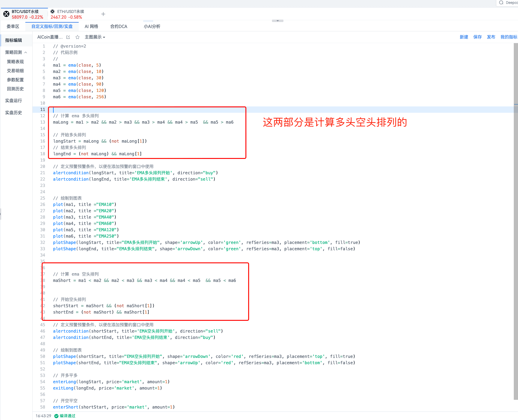Screen dimensions: 518x420
Task: Collapse the panel using the top handle arrow
Action: [278, 21]
